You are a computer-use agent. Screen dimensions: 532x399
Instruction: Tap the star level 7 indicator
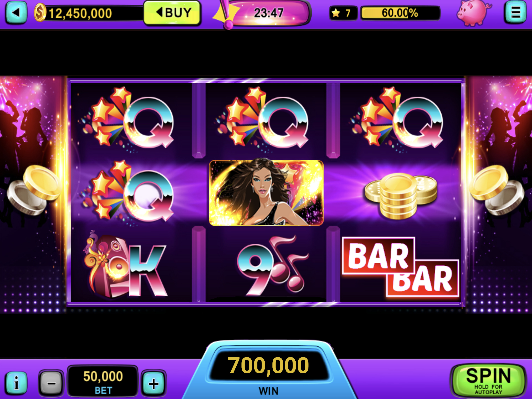[x=343, y=13]
